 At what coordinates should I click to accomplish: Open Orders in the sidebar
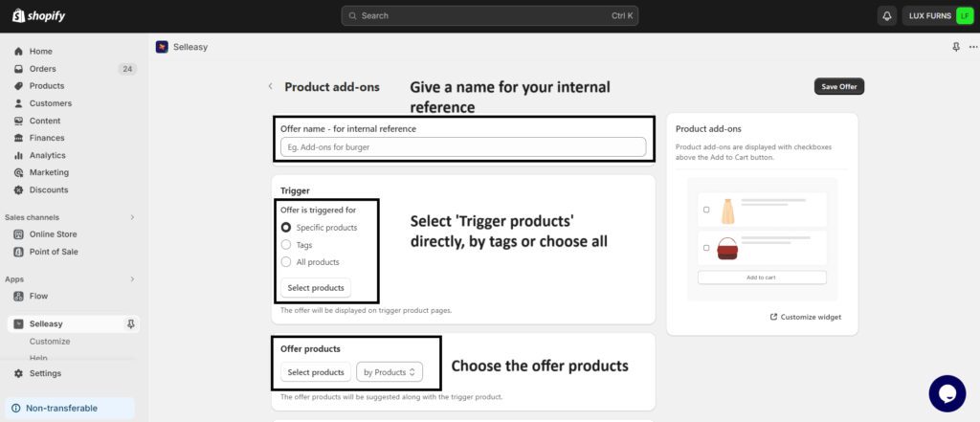point(42,69)
